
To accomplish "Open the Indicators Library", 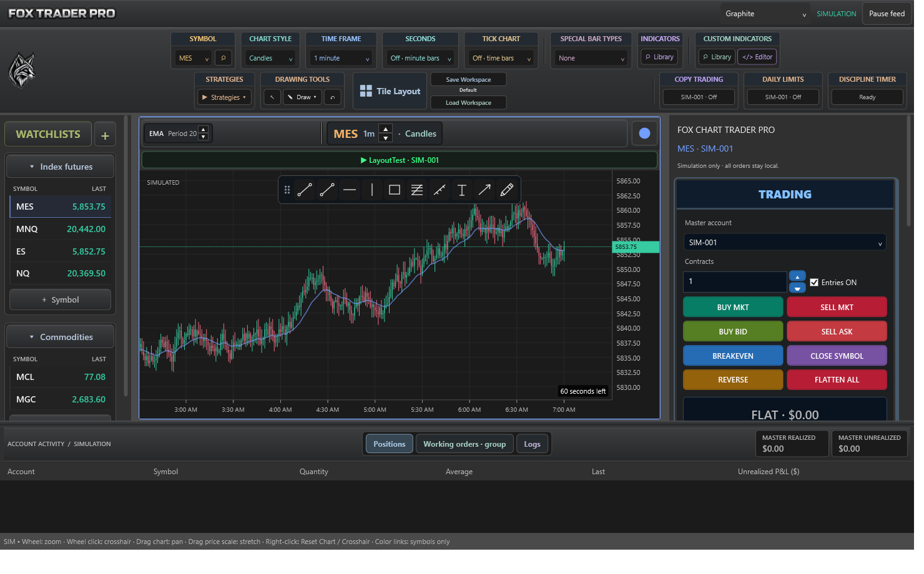I will (660, 57).
